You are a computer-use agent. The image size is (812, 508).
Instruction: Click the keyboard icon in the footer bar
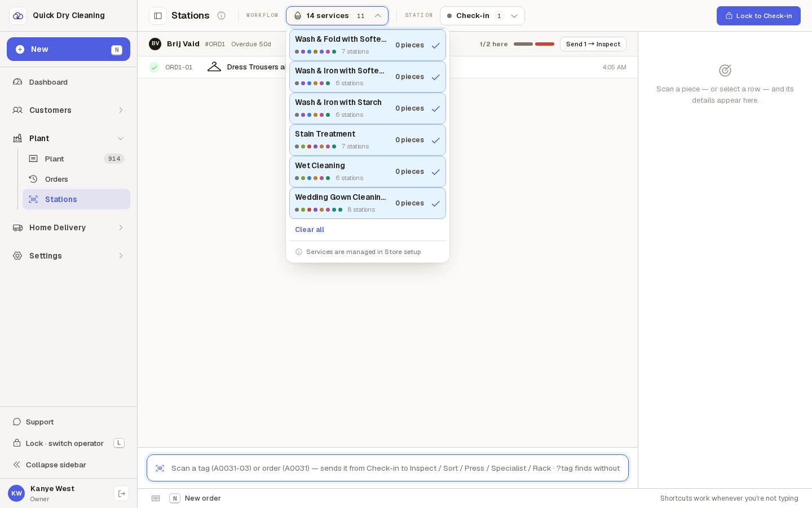156,498
